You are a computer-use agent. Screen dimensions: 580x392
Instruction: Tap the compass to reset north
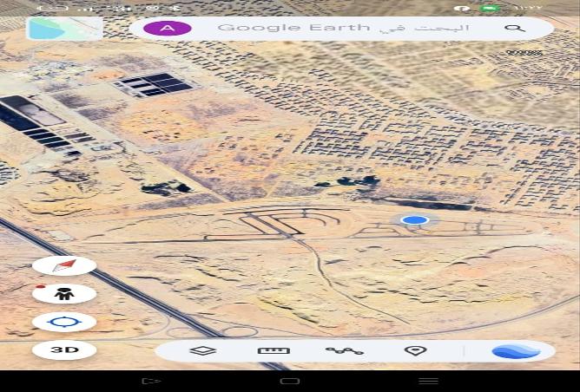[64, 265]
